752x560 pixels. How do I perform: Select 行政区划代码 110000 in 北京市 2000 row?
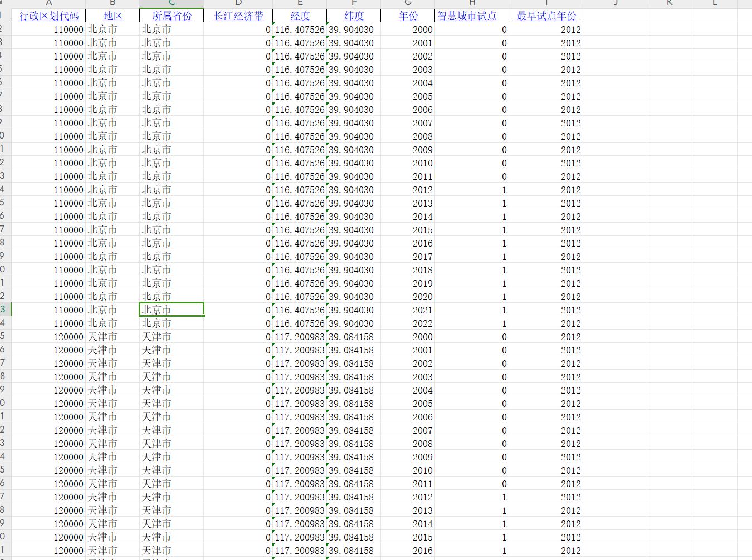[48, 30]
